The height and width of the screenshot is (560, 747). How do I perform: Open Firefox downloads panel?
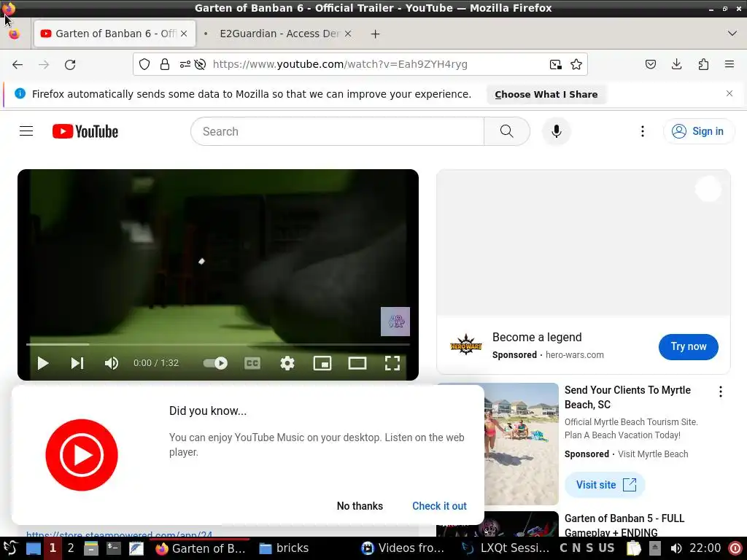pyautogui.click(x=676, y=64)
